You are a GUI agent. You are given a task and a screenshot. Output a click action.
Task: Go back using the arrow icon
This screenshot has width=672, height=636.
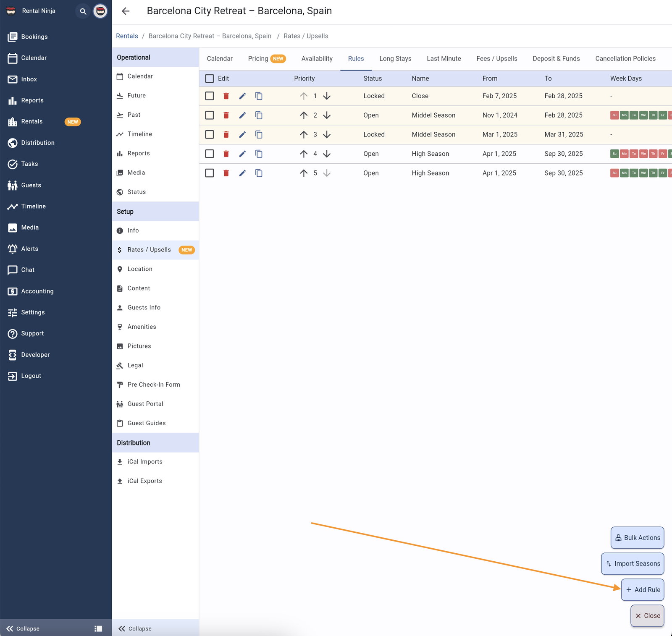pos(126,11)
